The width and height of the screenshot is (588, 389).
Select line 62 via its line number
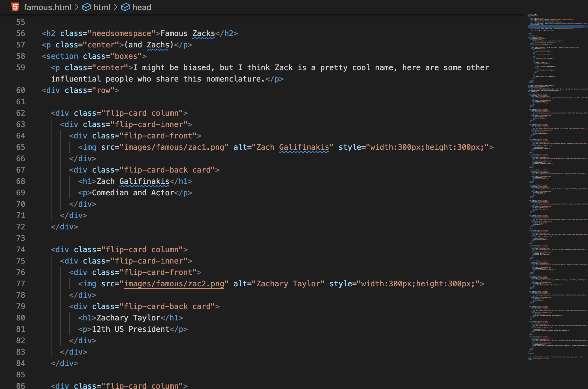(x=21, y=113)
